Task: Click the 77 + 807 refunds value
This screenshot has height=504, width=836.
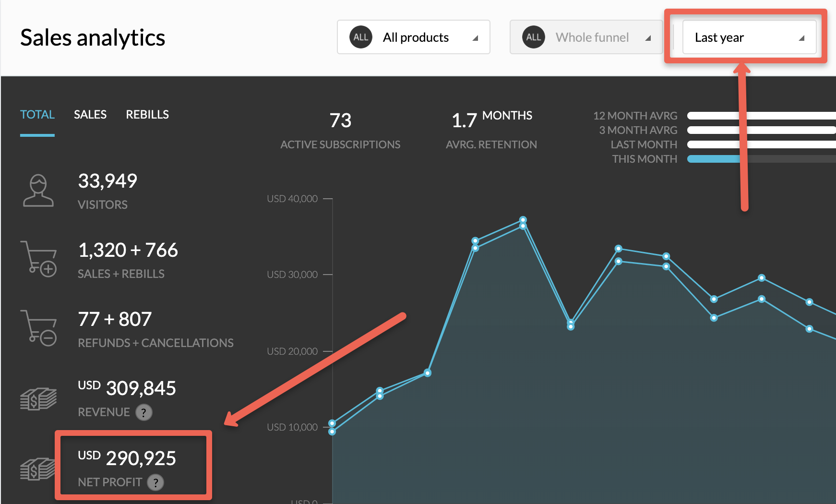Action: [x=115, y=320]
